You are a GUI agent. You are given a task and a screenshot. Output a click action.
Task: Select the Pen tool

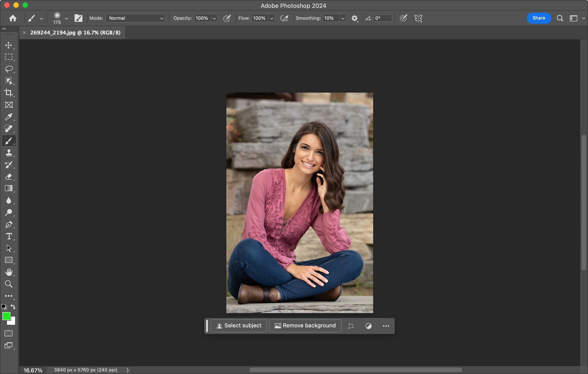tap(9, 224)
